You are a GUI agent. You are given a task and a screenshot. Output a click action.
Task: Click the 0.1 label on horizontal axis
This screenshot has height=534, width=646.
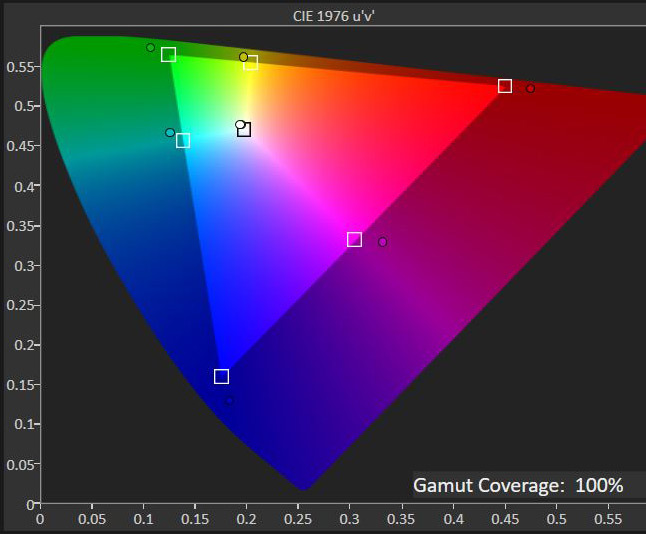pos(143,519)
